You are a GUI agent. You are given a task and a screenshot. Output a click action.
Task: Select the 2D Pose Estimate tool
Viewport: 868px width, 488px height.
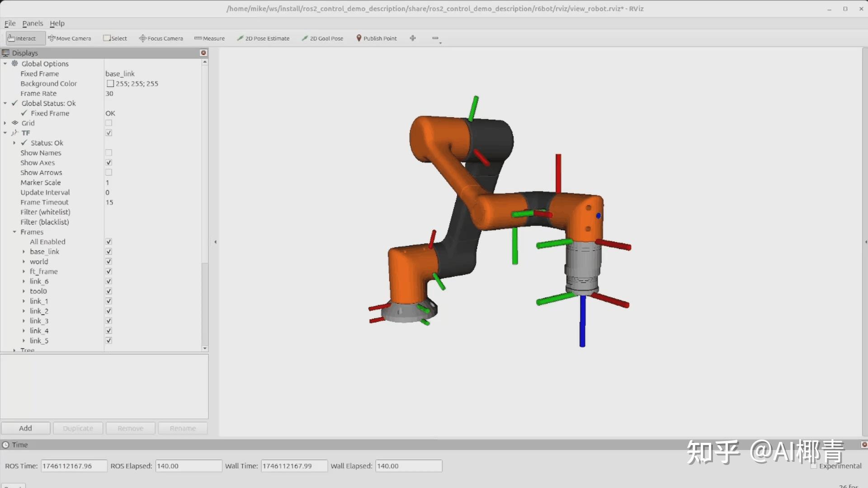click(x=263, y=38)
